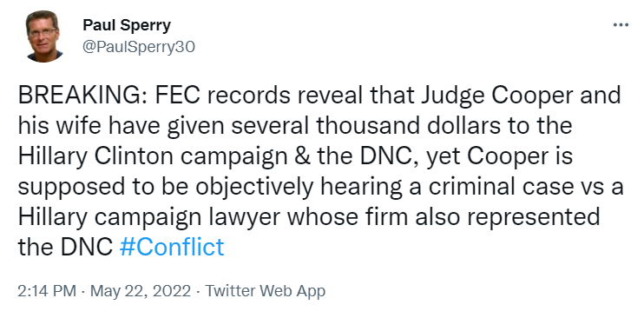Click the 2:14 PM timestamp
This screenshot has height=318, width=644.
pyautogui.click(x=47, y=291)
